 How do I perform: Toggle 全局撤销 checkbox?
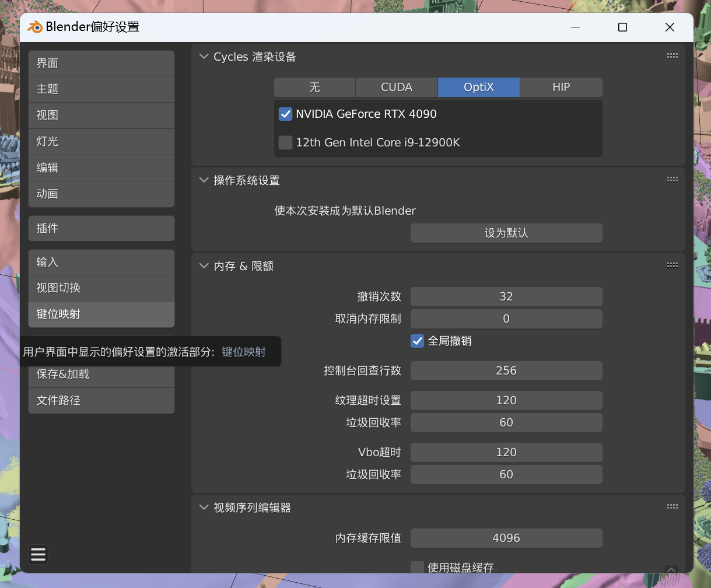pos(417,341)
